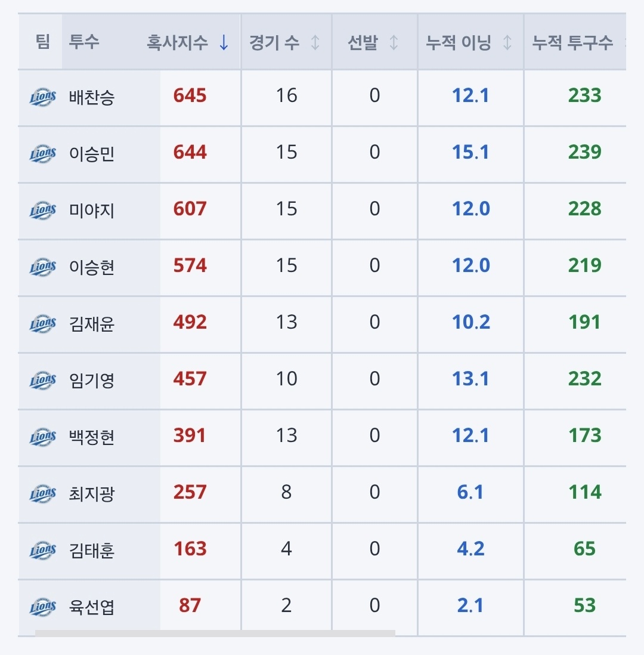This screenshot has height=655, width=644.
Task: Click 누적 이닝 value 6.1
Action: 470,492
